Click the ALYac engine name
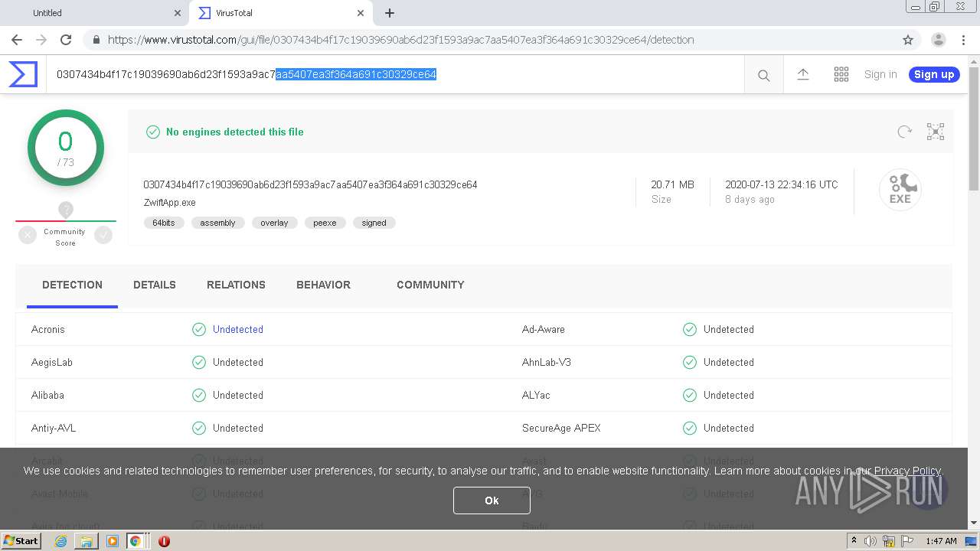This screenshot has width=980, height=551. (536, 395)
